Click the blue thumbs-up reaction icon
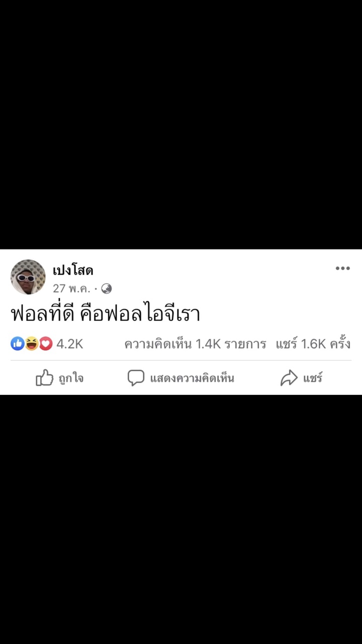Viewport: 362px width, 644px height. tap(18, 344)
